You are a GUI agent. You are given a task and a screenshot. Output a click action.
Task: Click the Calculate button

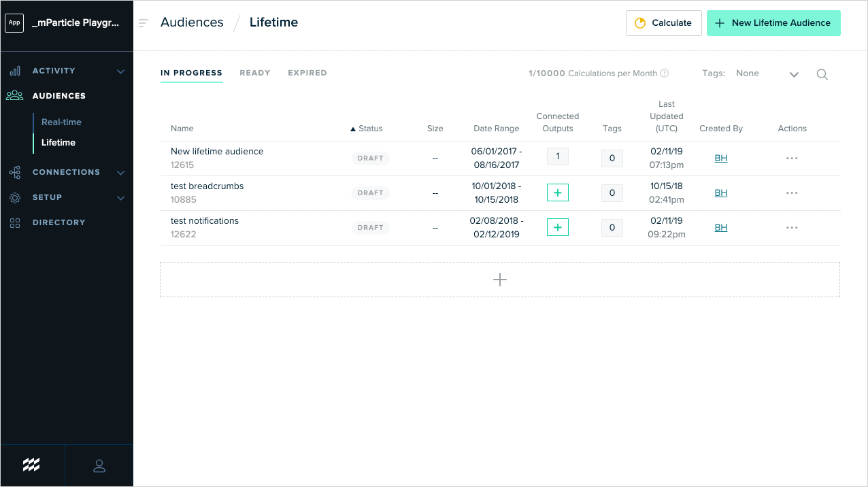click(x=663, y=22)
